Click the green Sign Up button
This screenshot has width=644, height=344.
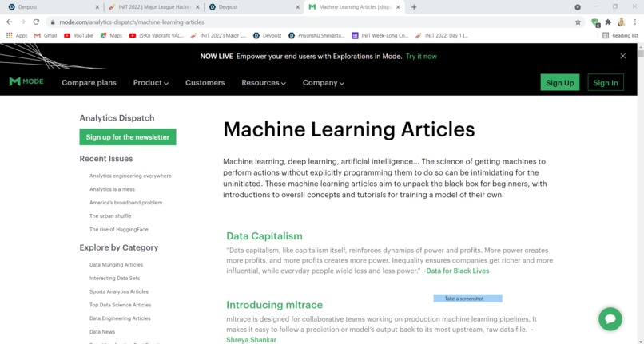tap(560, 82)
